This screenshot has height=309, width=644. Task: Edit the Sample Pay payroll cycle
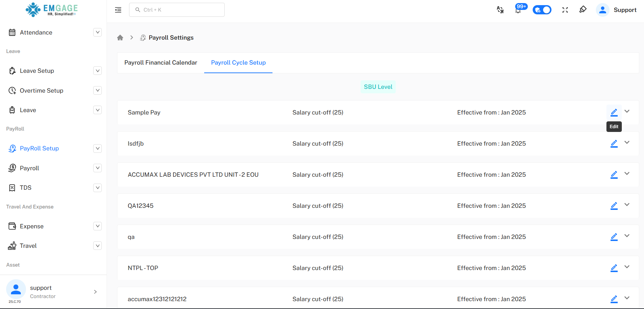tap(614, 112)
